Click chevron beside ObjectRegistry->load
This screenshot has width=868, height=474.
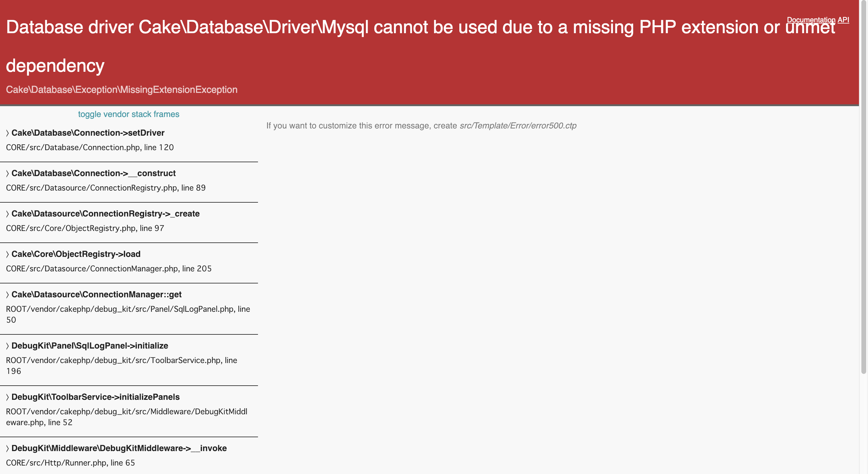[x=8, y=254]
